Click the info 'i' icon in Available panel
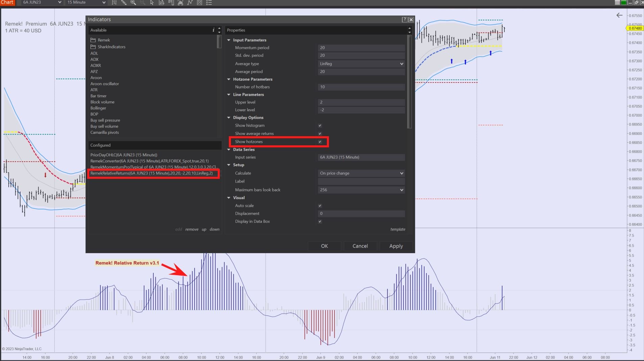The image size is (644, 361). pos(213,30)
